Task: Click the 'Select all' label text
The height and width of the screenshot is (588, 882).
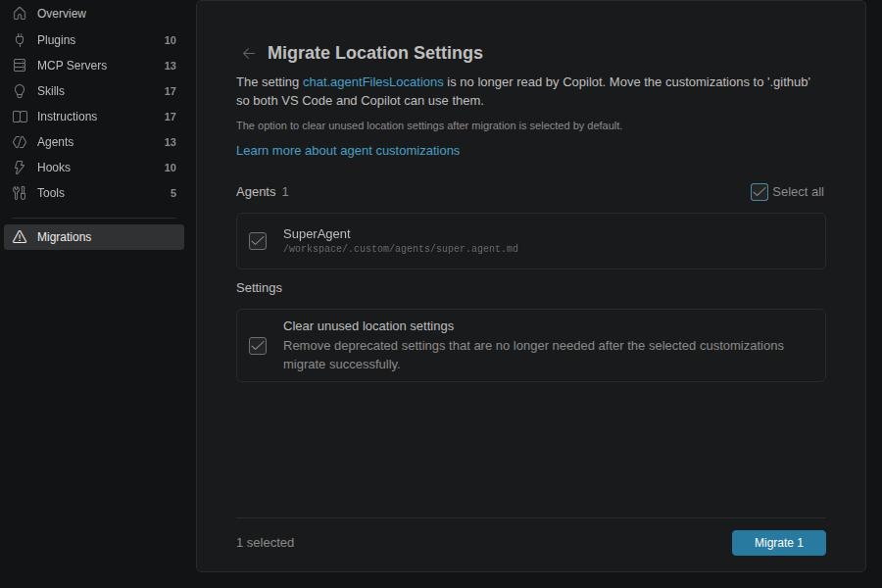Action: click(798, 192)
